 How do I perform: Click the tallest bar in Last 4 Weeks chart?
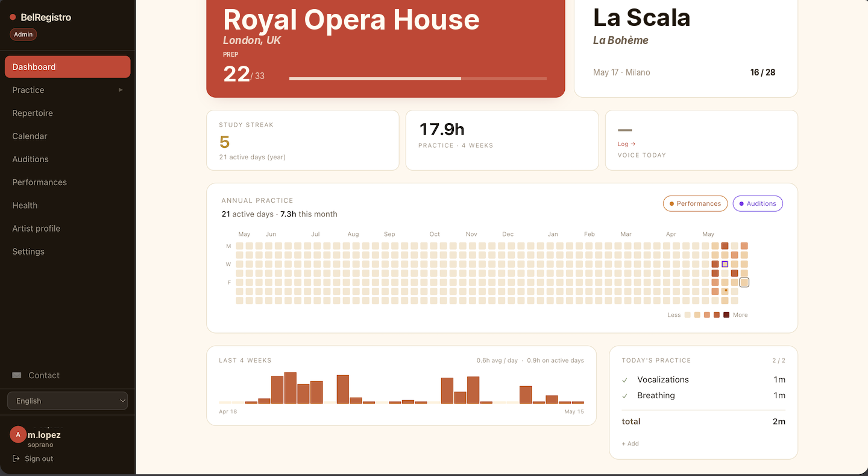pyautogui.click(x=291, y=388)
